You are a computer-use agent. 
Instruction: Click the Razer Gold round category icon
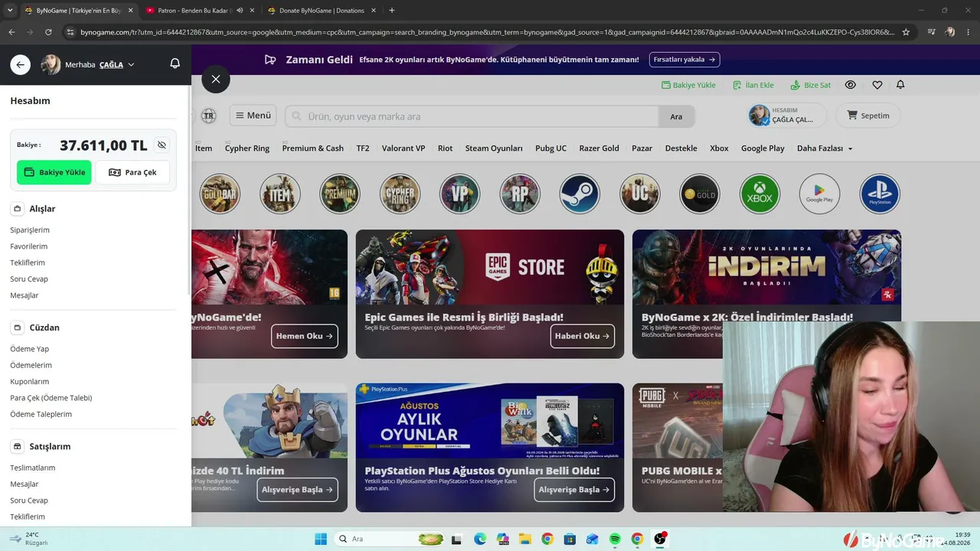point(700,194)
